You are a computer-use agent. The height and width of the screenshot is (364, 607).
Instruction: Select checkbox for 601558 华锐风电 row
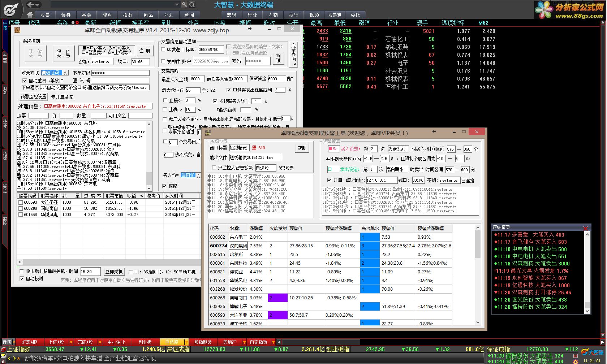point(21,214)
